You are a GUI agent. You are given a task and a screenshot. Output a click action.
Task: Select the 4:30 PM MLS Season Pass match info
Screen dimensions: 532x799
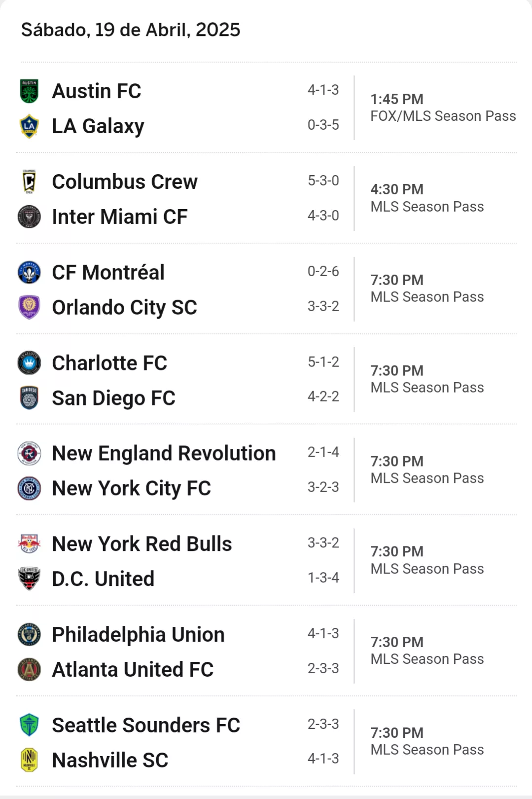427,198
